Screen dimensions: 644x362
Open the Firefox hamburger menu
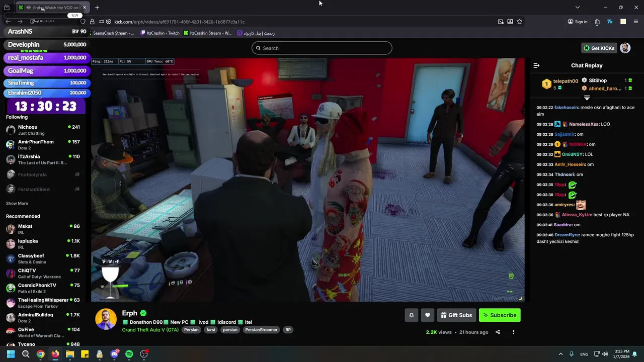[x=636, y=22]
